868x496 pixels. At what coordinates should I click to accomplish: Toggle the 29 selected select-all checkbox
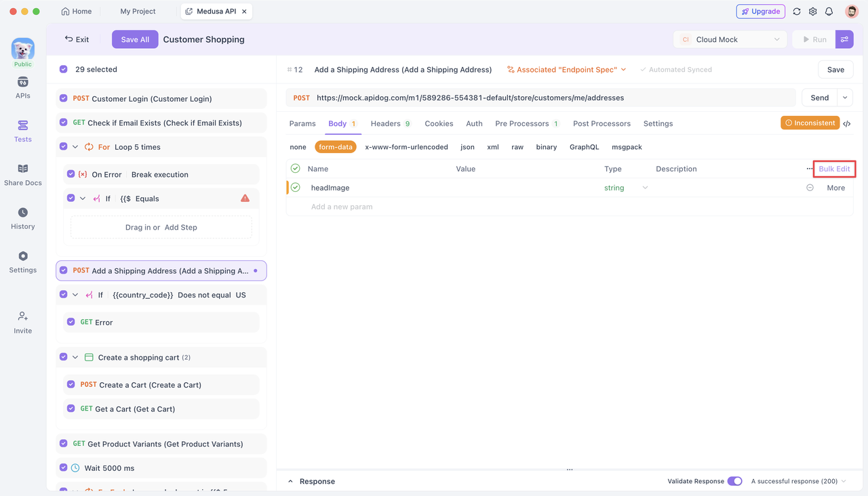pyautogui.click(x=64, y=69)
